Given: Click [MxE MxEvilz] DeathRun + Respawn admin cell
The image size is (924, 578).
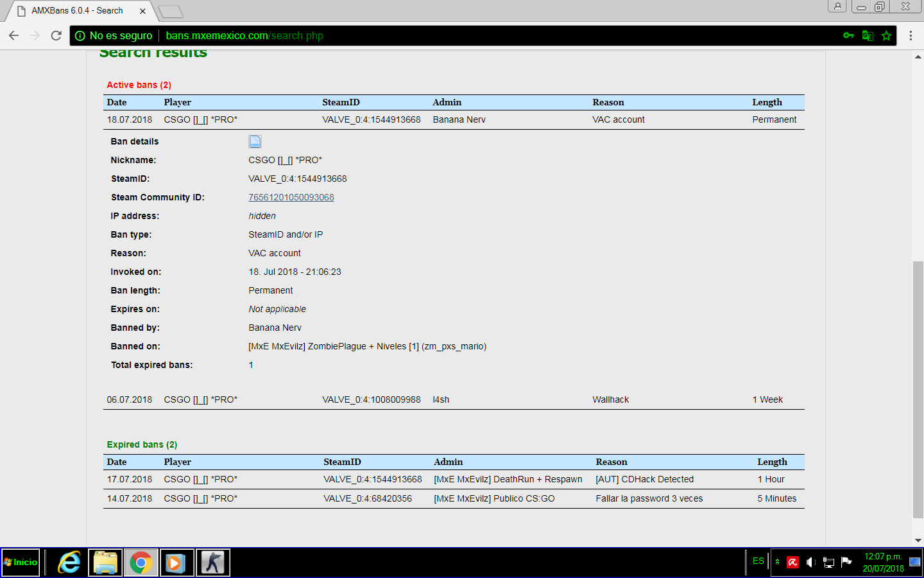Looking at the screenshot, I should coord(508,479).
